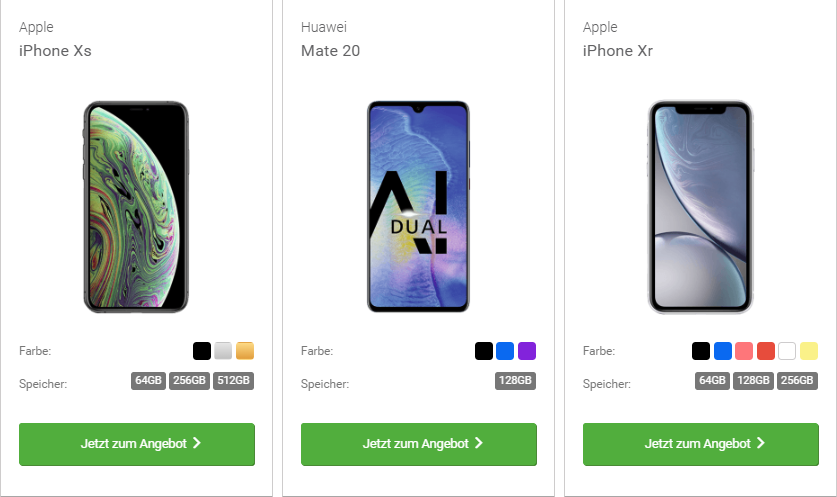Pick 512GB storage for iPhone Xs

pyautogui.click(x=233, y=381)
